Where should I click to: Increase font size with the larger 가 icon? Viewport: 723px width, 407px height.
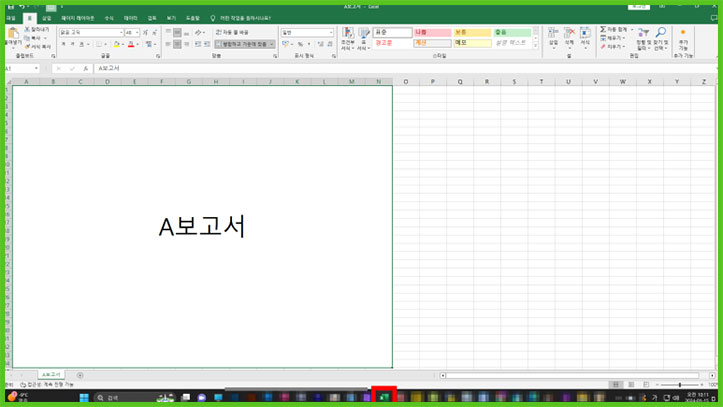point(145,33)
